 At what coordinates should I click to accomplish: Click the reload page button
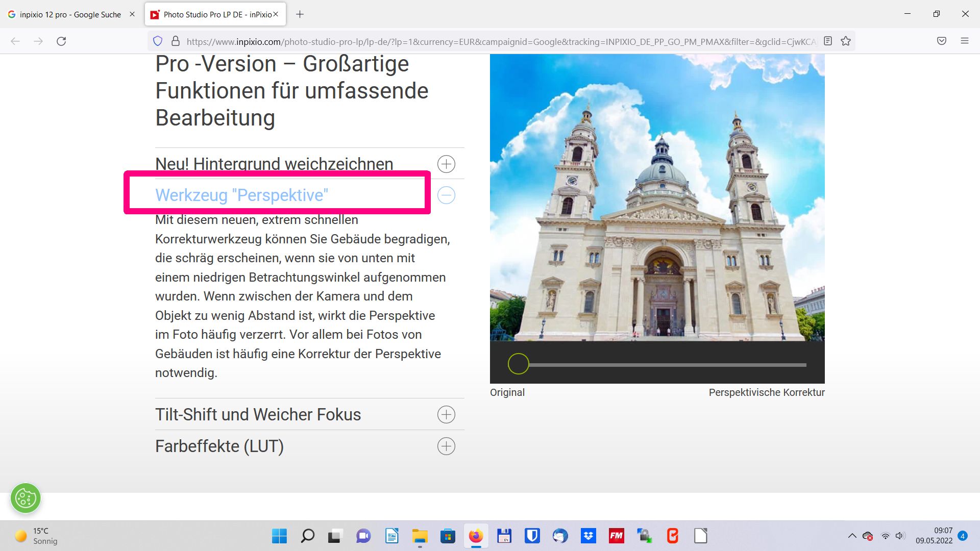pos(61,41)
